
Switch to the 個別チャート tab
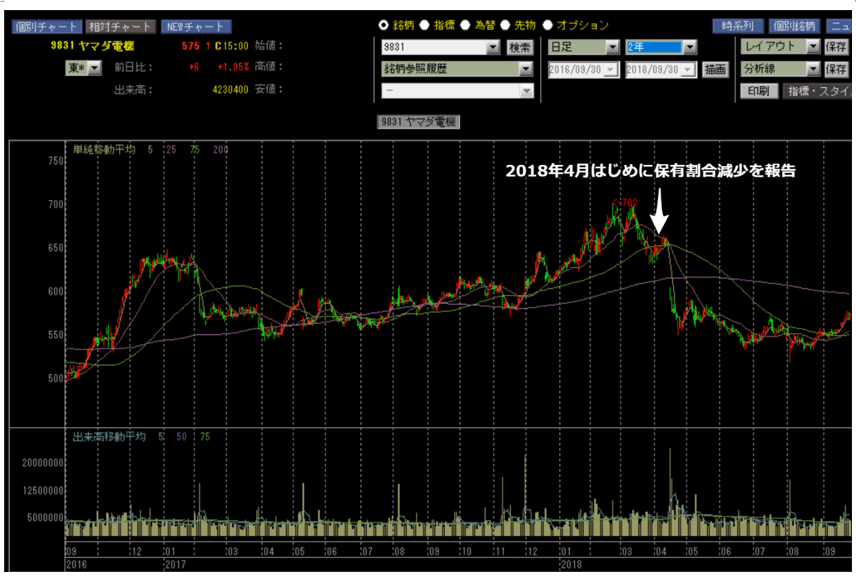click(x=44, y=27)
